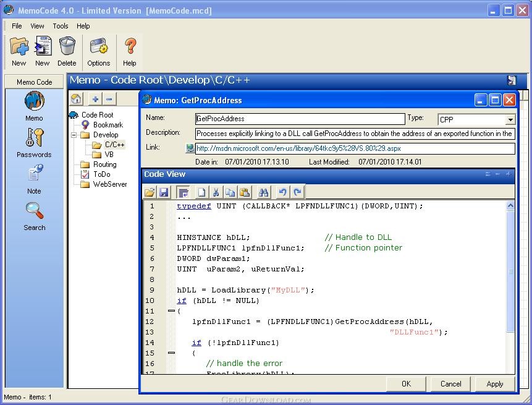Click the Redo arrow icon
This screenshot has width=532, height=405.
click(297, 192)
